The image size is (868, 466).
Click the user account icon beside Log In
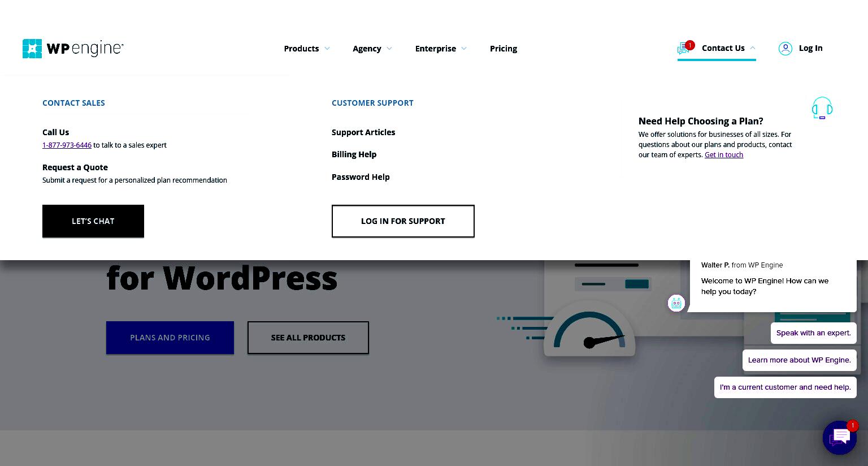point(785,49)
